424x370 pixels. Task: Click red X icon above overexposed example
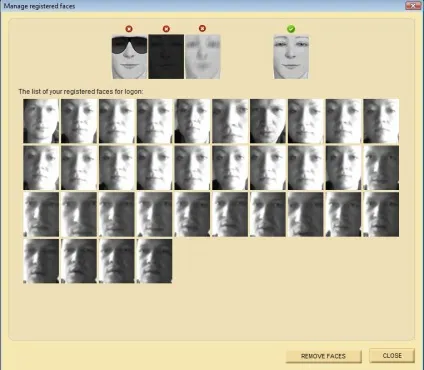(x=202, y=28)
